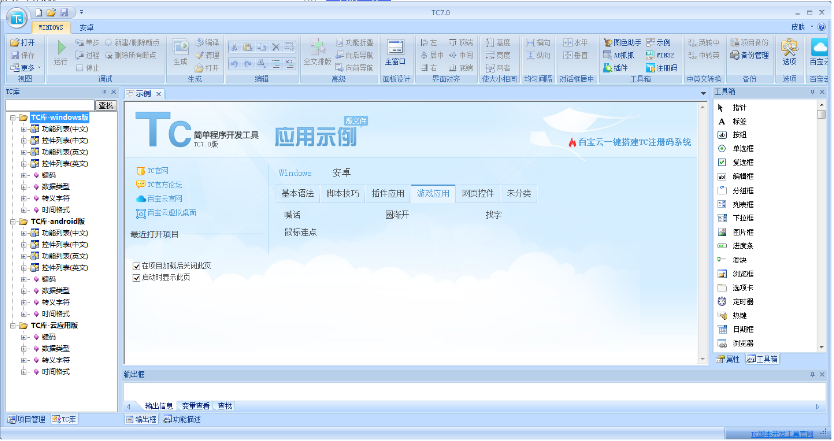Click 生成 (Build) in the ribbon
This screenshot has height=441, width=834.
coord(180,52)
